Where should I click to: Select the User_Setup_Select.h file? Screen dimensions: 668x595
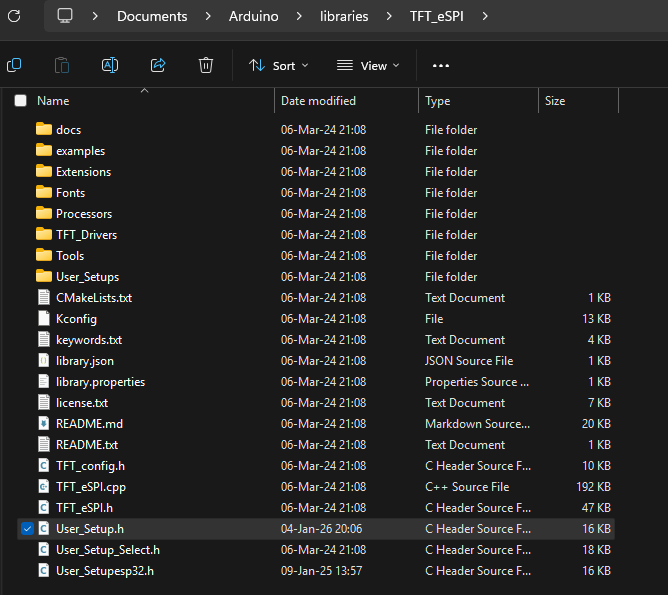(107, 550)
